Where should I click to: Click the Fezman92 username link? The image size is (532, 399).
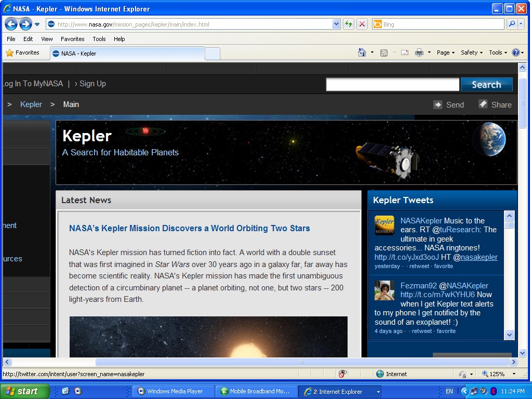pyautogui.click(x=418, y=286)
